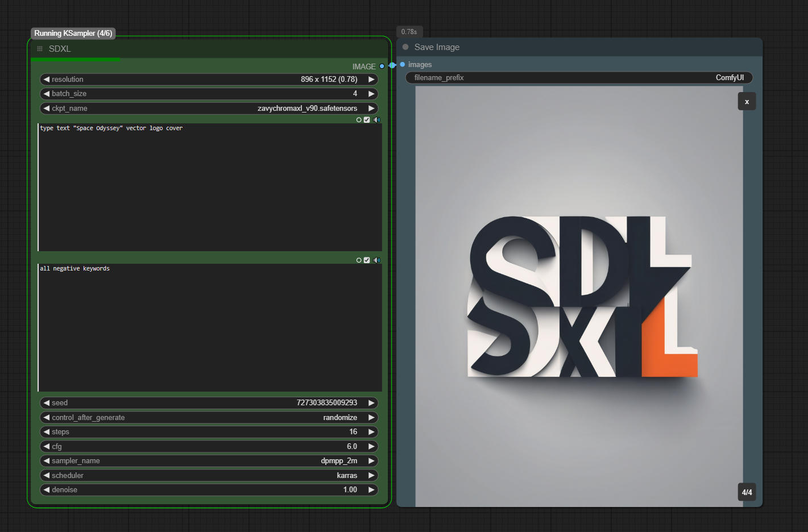Increase seed with the right arrow
808x532 pixels.
click(x=371, y=403)
